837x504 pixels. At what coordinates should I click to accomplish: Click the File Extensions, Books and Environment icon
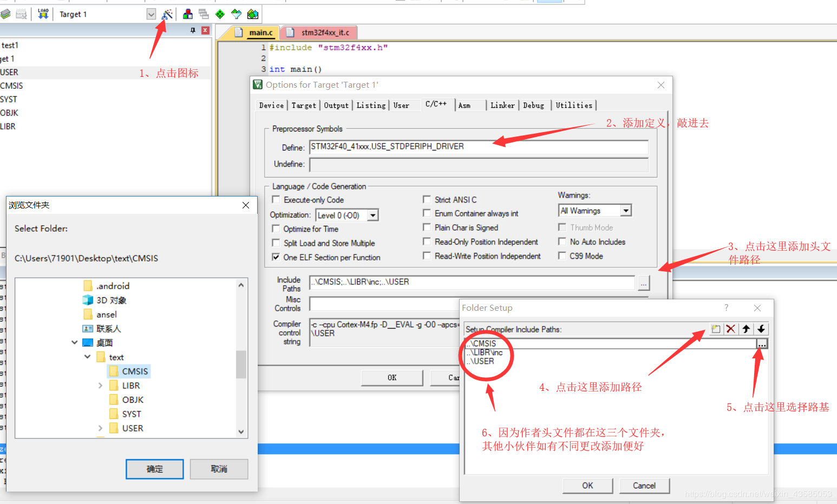(187, 14)
